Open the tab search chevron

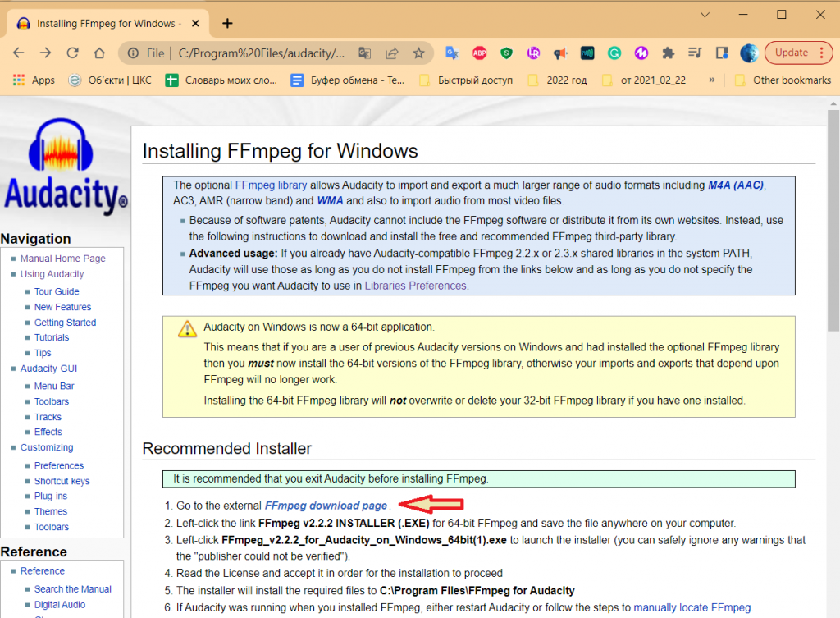pos(705,15)
